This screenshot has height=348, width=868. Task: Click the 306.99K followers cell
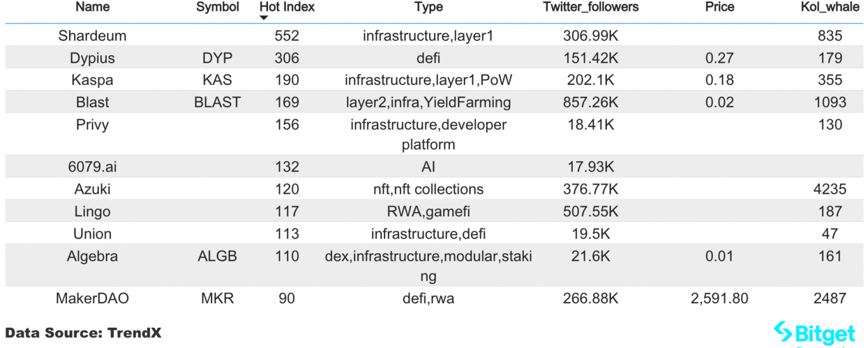590,36
